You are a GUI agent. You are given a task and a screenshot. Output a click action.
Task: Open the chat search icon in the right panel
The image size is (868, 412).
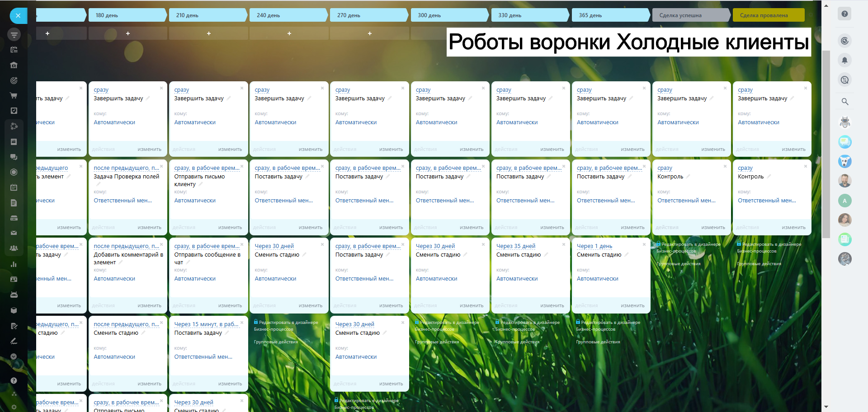[844, 80]
